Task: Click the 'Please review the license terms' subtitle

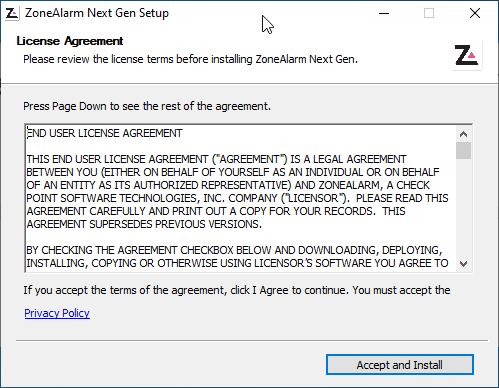Action: coord(190,59)
